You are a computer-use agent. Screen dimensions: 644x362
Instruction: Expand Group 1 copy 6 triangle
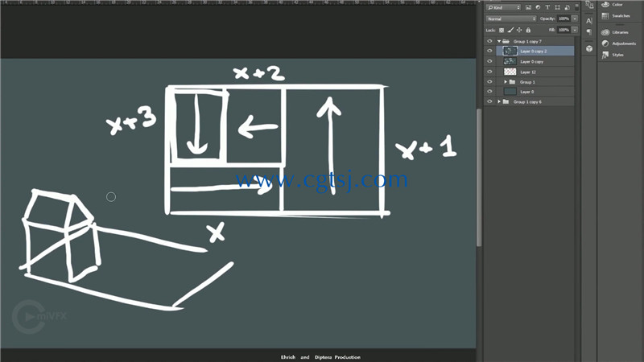tap(499, 101)
